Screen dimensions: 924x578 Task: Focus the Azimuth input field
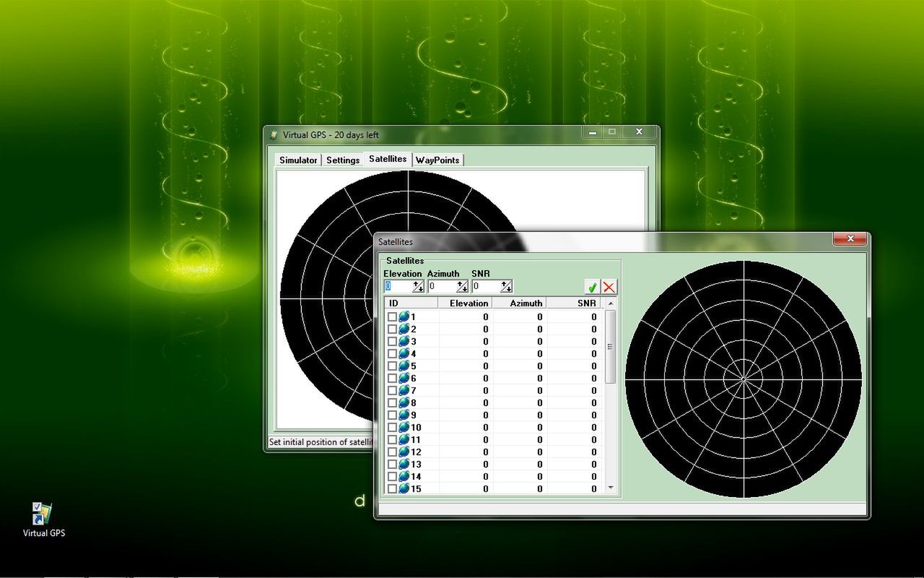(x=442, y=287)
